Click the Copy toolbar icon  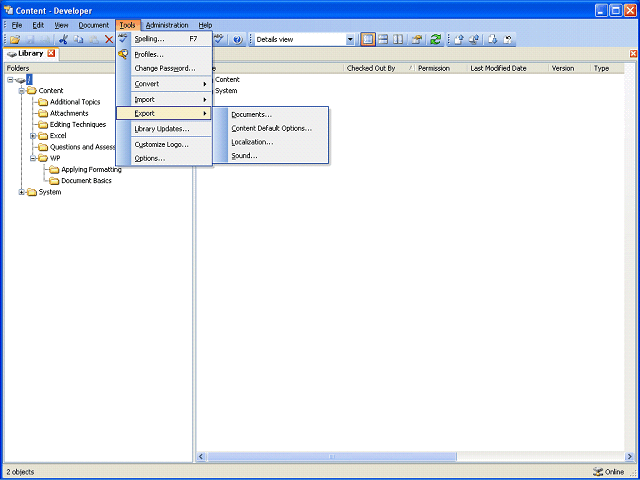click(78, 40)
